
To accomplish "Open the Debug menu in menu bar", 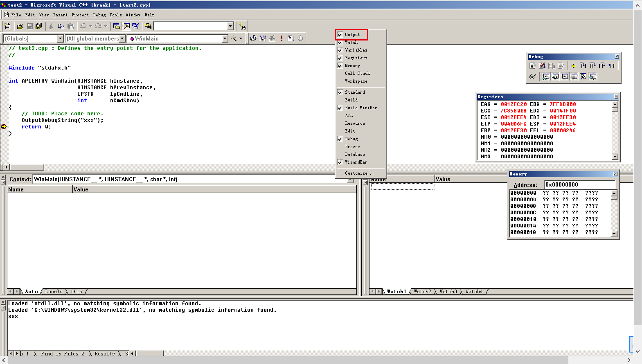I will click(x=99, y=15).
